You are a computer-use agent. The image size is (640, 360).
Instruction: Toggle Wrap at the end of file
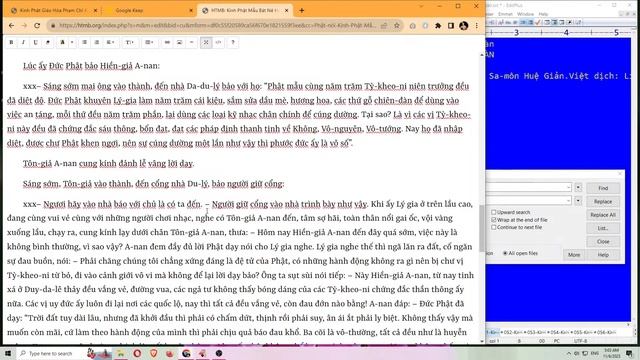pos(493,220)
